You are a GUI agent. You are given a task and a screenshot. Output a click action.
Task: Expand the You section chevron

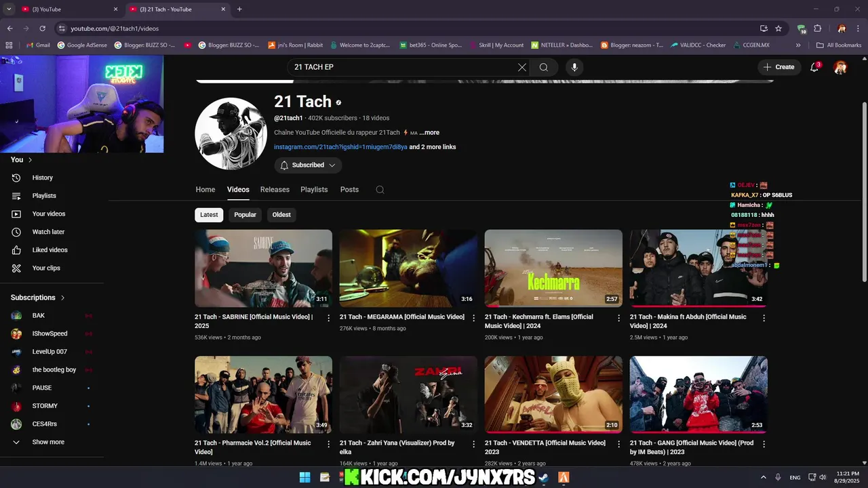pos(30,160)
